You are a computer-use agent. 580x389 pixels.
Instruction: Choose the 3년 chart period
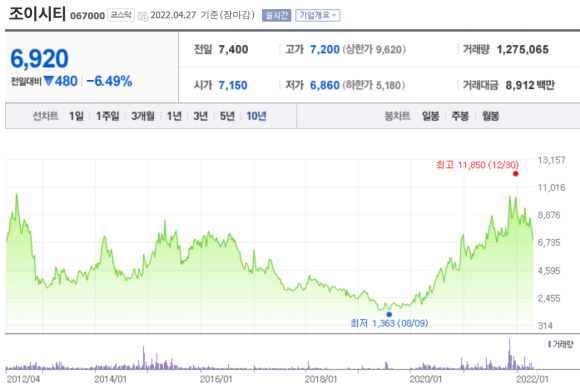tap(200, 116)
